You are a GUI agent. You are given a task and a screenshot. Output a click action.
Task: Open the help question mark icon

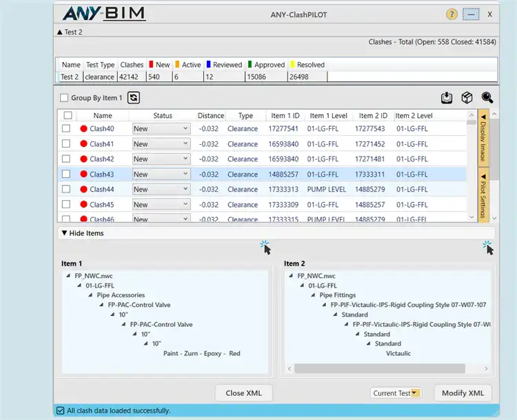pyautogui.click(x=452, y=14)
